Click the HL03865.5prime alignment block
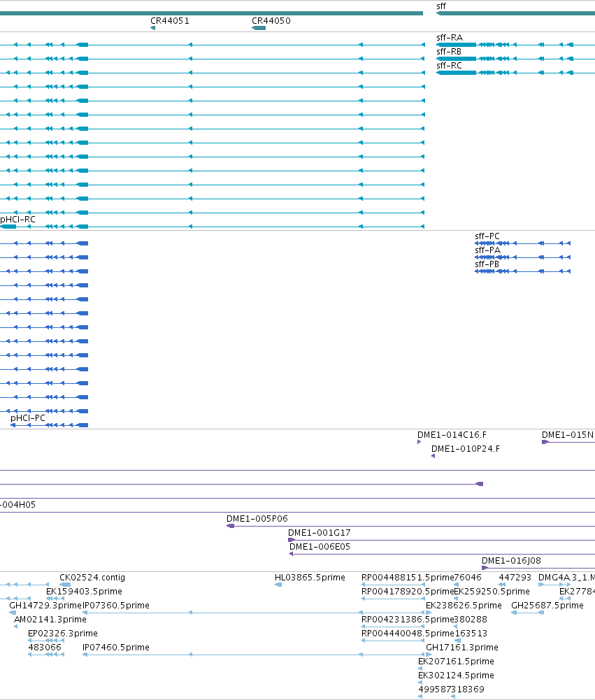The image size is (595, 700). (x=278, y=585)
